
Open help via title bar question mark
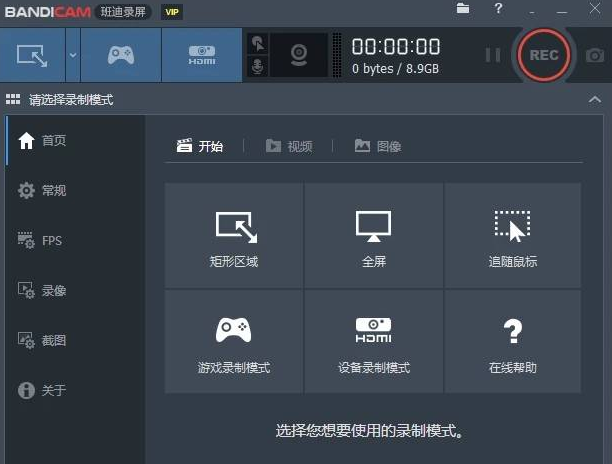coord(498,8)
